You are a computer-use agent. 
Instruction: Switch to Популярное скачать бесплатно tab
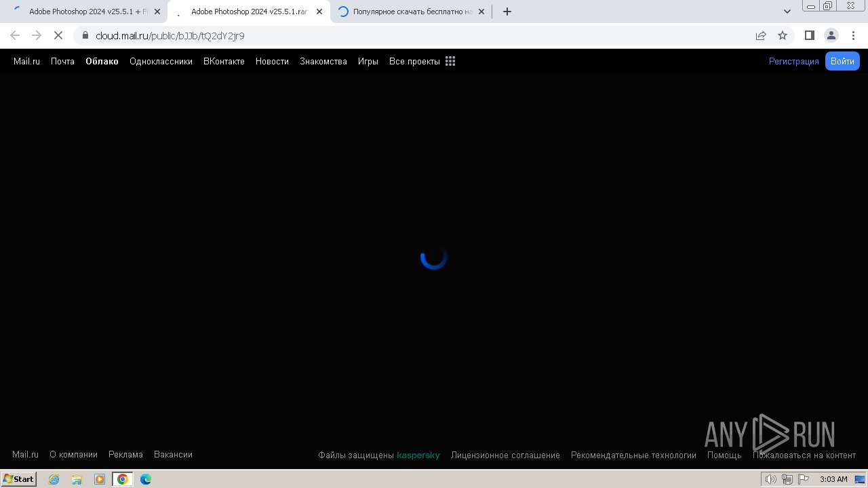pos(411,12)
